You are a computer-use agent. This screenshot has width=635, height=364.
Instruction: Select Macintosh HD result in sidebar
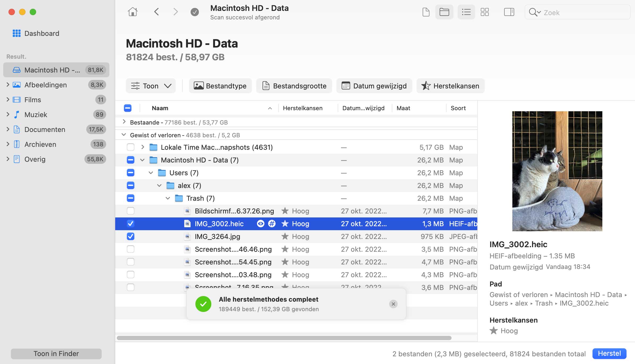56,70
